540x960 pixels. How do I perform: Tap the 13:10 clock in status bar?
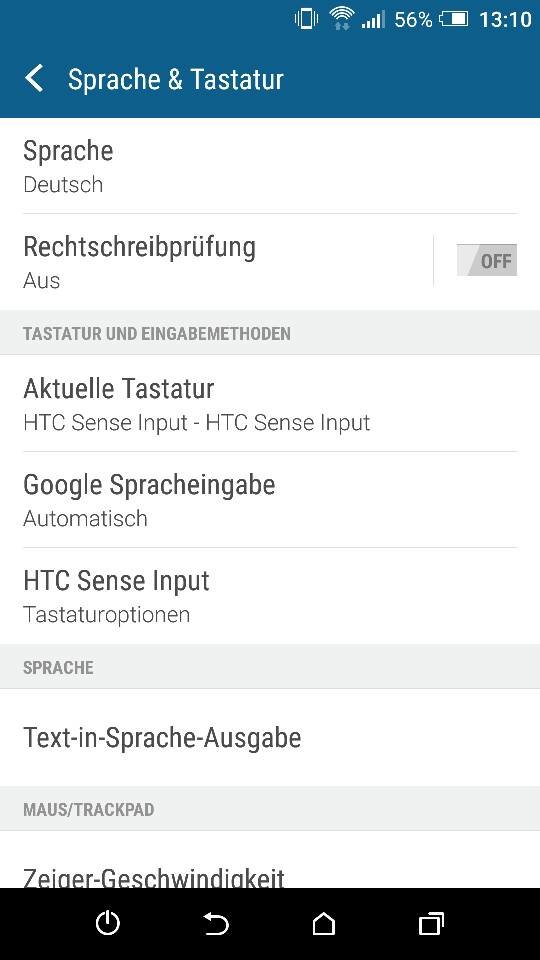(x=505, y=20)
